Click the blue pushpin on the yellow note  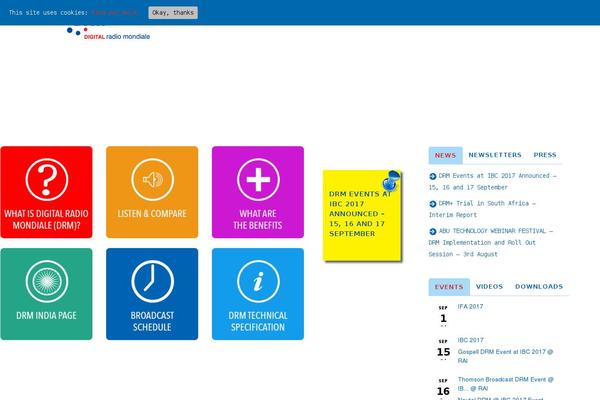click(x=391, y=181)
